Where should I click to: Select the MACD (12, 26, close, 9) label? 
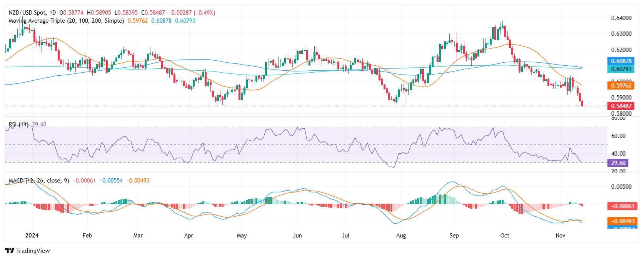[x=39, y=181]
